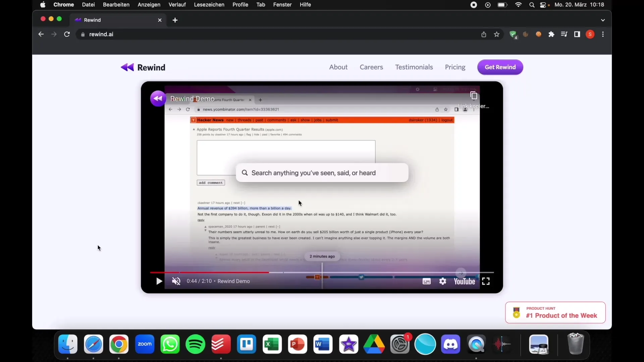The image size is (644, 362).
Task: Open YouTube player settings gear
Action: pyautogui.click(x=443, y=281)
